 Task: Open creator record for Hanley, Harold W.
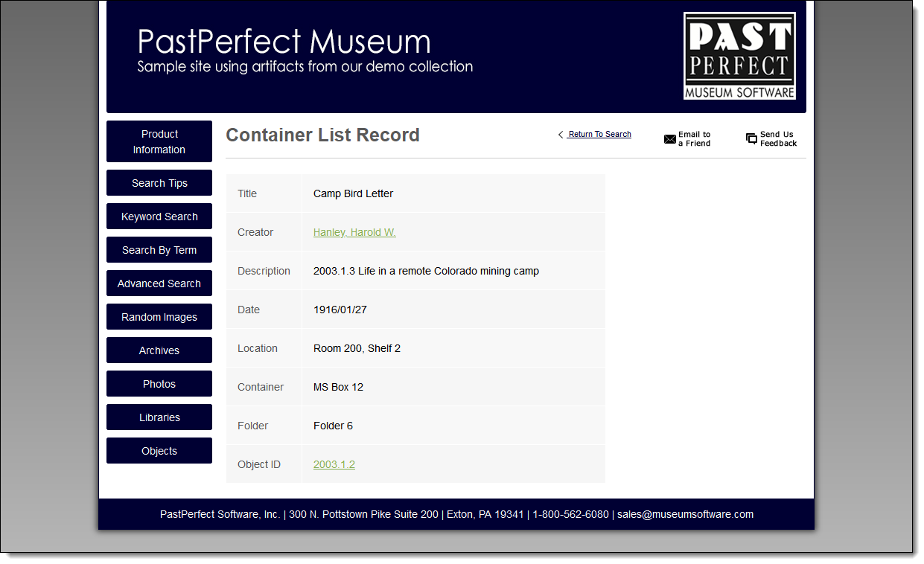354,231
